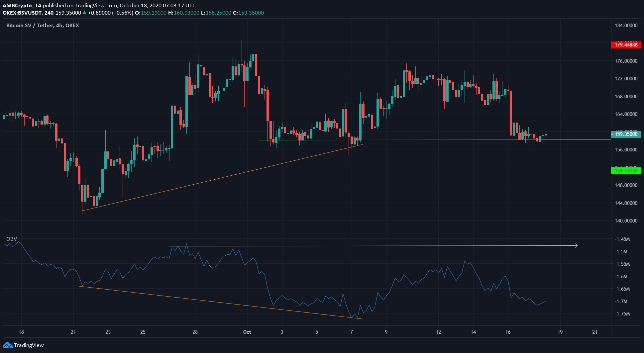This screenshot has width=644, height=353.
Task: Click the 148.00000 price axis label
Action: coord(626,185)
